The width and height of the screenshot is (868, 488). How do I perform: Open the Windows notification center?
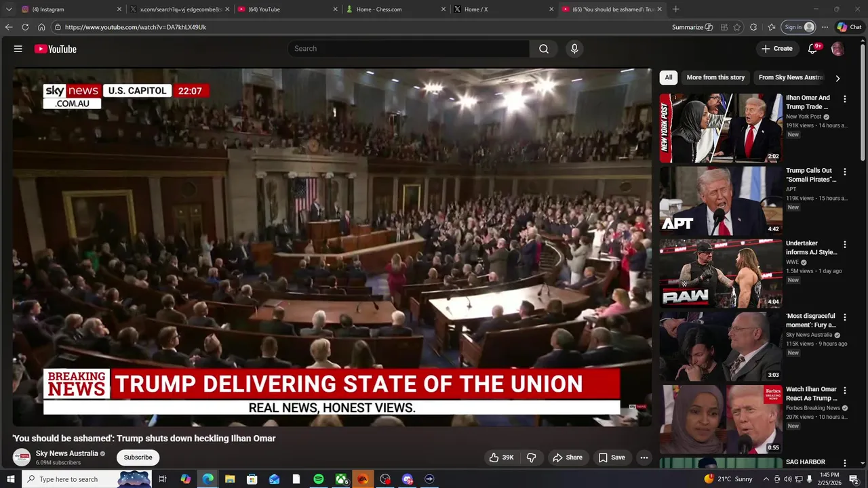[854, 479]
